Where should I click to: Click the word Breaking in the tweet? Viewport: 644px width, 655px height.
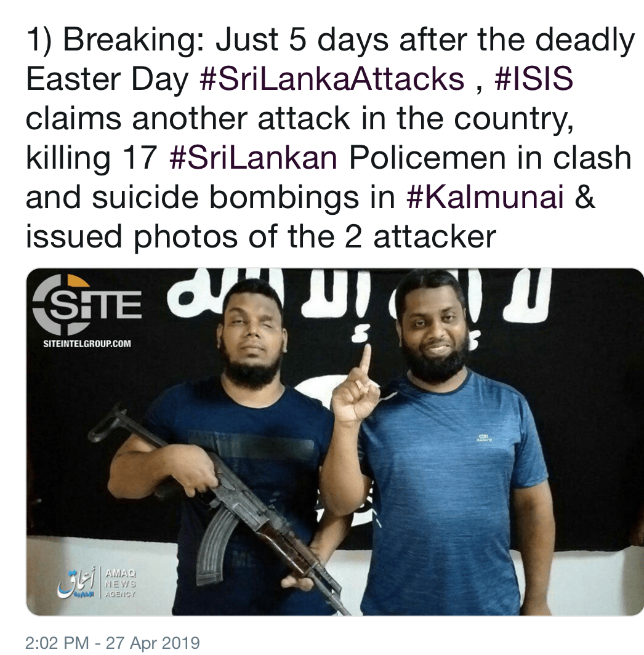(x=134, y=40)
